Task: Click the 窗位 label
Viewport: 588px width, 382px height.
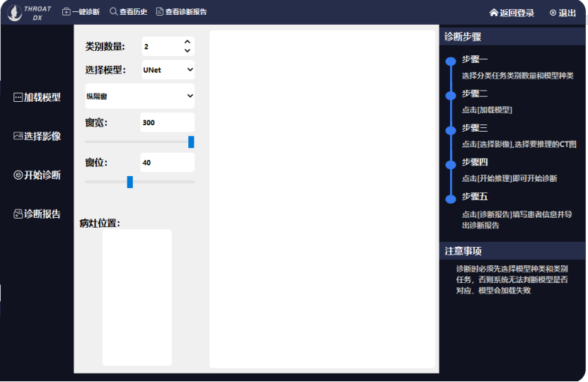Action: pyautogui.click(x=96, y=163)
